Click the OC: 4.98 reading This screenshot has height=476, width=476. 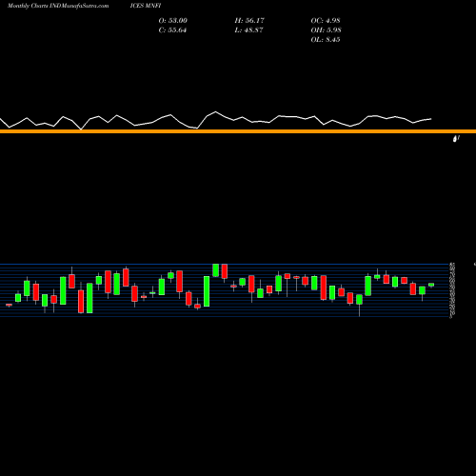(326, 21)
